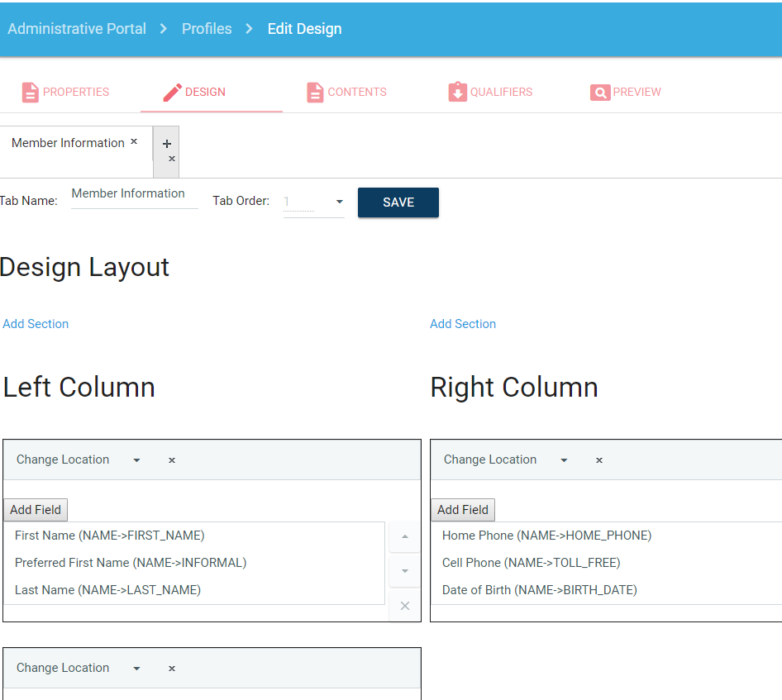Close the Member Information tab
This screenshot has width=782, height=700.
[x=134, y=142]
